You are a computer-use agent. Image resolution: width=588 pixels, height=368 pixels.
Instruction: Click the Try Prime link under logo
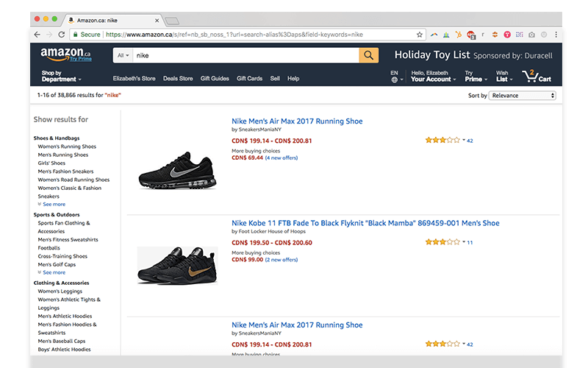pos(81,59)
